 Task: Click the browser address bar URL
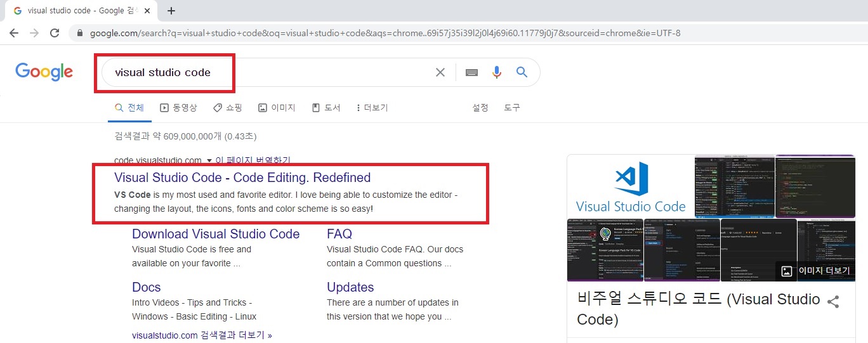click(385, 33)
